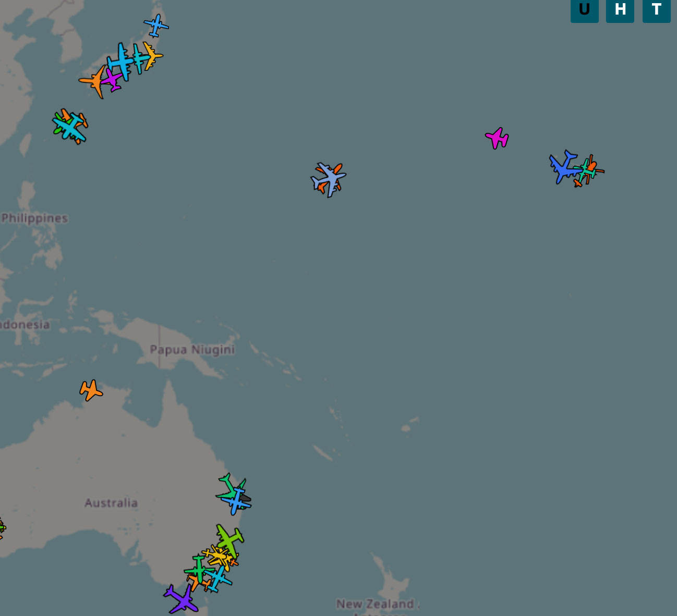Select the magenta aircraft over southern Japan

click(x=112, y=79)
